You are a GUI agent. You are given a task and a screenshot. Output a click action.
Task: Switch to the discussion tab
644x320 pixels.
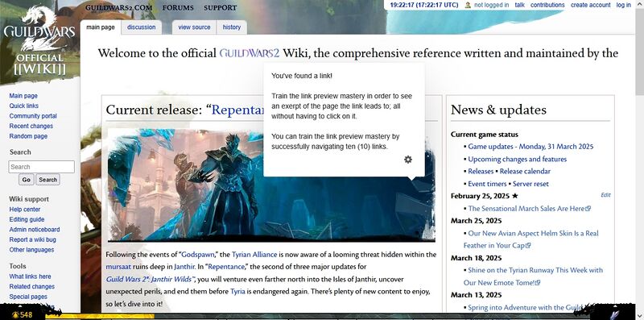tap(142, 27)
